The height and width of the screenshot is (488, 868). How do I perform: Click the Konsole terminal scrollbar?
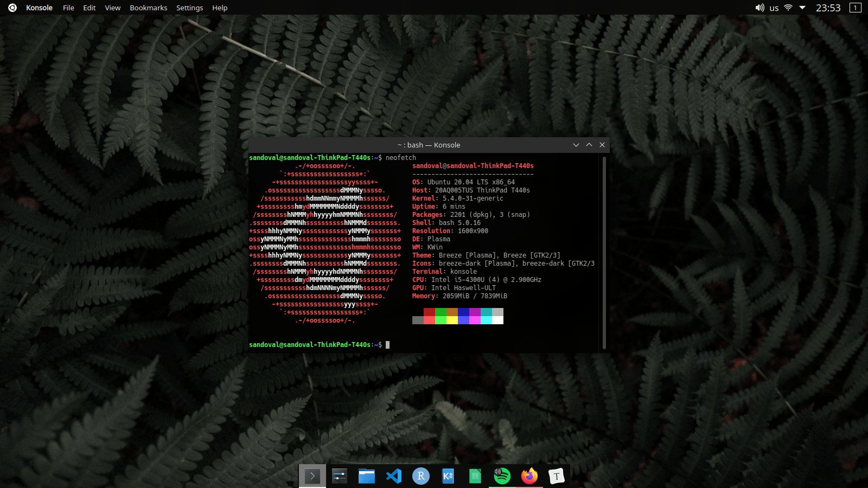pos(603,249)
